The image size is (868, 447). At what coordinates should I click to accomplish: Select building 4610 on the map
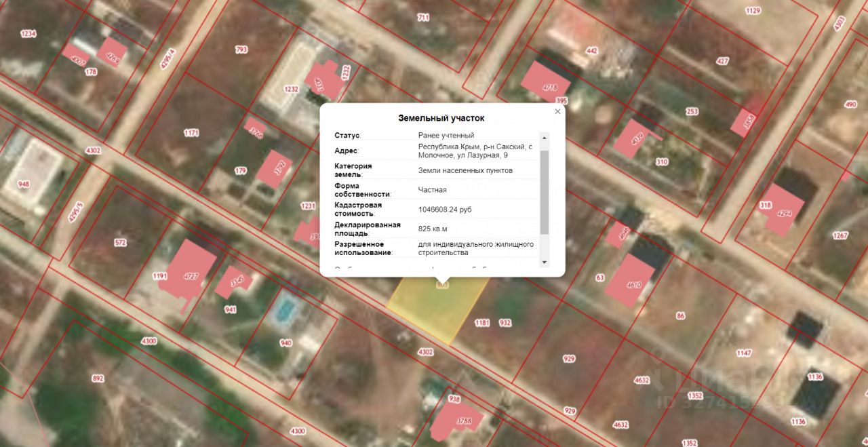point(631,281)
